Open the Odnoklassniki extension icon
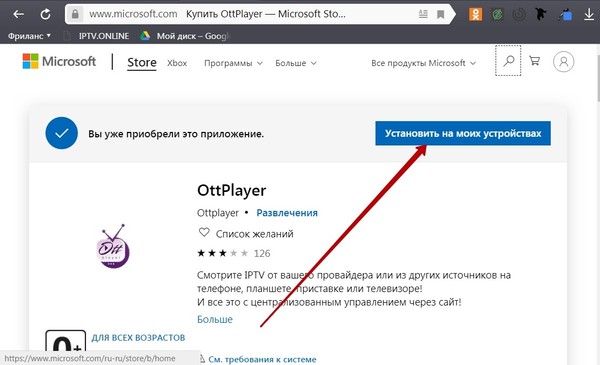Screen dimensions: 600x365 point(475,15)
